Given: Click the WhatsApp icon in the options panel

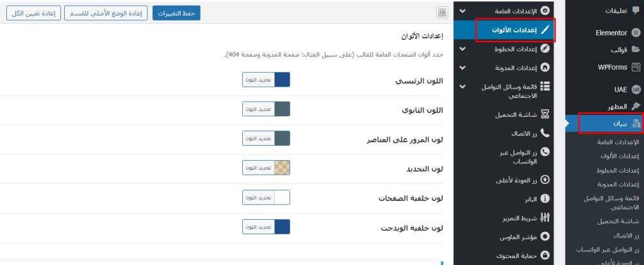Looking at the screenshot, I should tap(545, 152).
